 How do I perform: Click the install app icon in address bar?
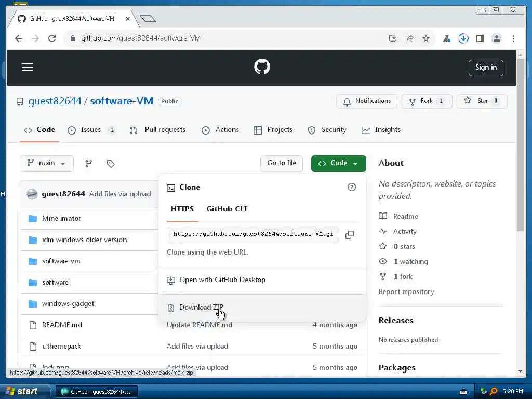(x=393, y=38)
